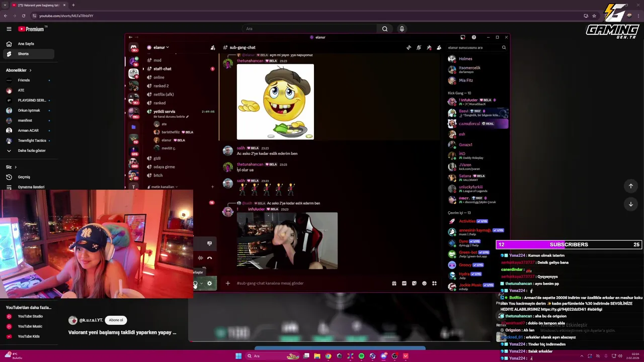Open YouTube Kids link
644x362 pixels.
click(x=29, y=336)
